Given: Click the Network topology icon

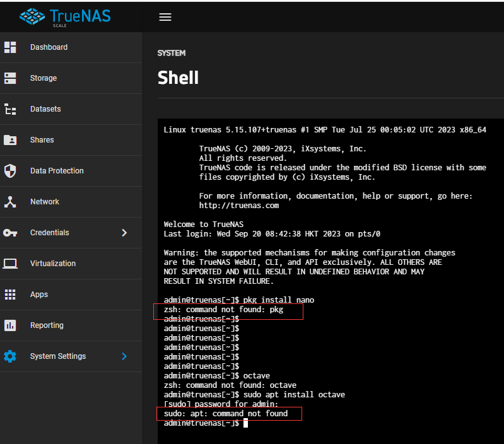Looking at the screenshot, I should (x=10, y=202).
